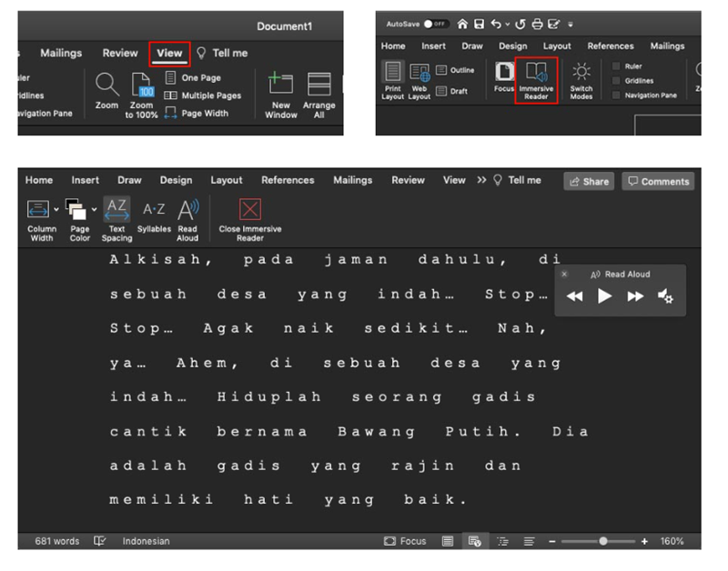Expand the Page Color dropdown arrow
This screenshot has height=571, width=728.
(x=94, y=210)
